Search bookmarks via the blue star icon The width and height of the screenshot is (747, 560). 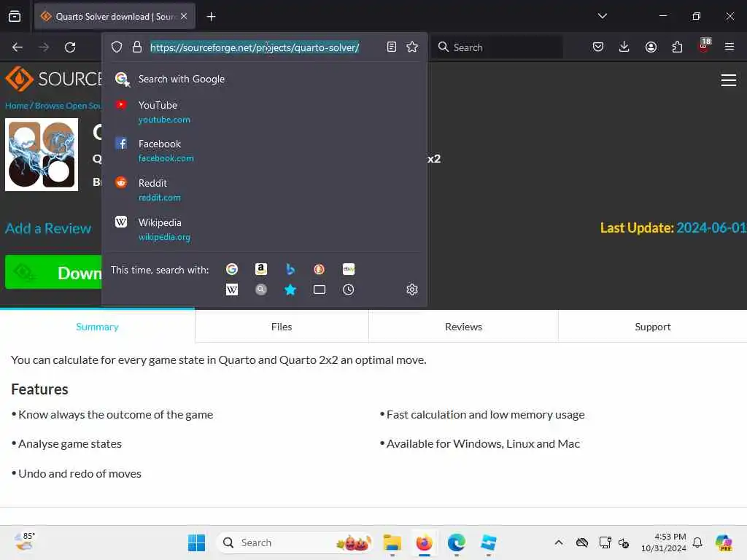290,289
